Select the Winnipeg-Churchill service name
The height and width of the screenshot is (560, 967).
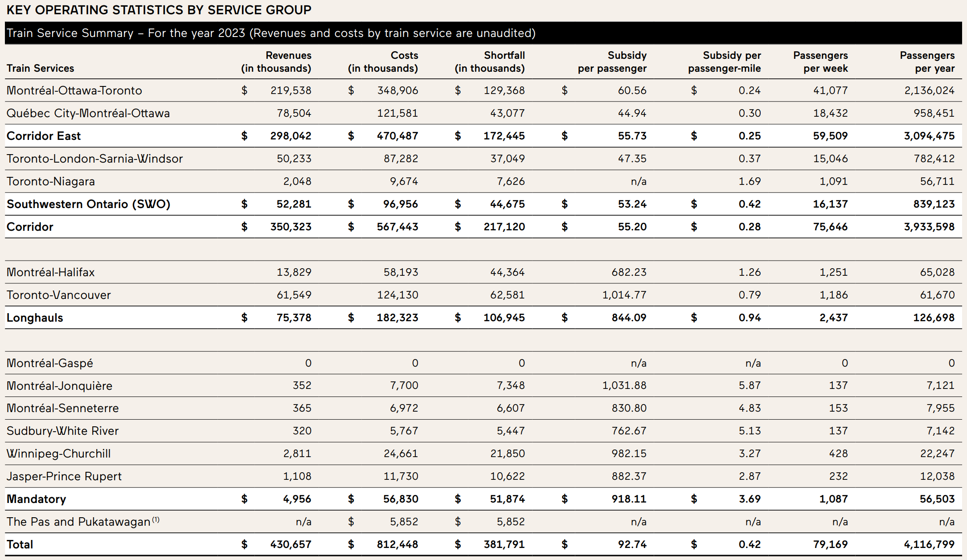58,454
